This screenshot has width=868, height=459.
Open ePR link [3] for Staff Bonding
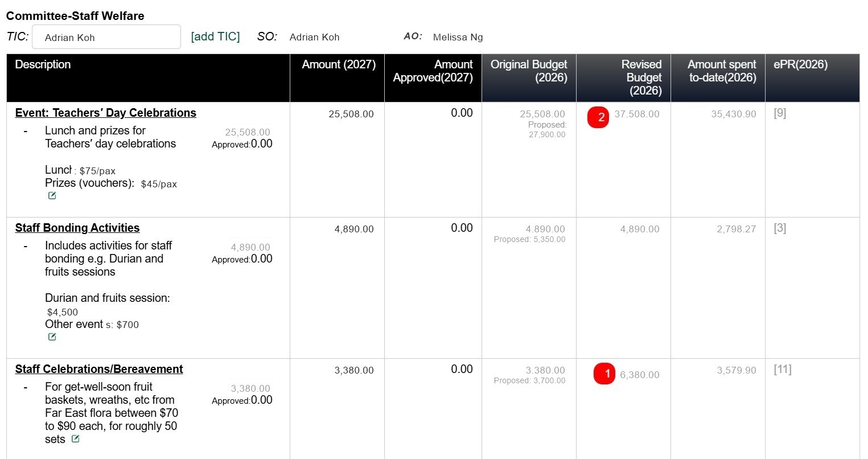[780, 228]
